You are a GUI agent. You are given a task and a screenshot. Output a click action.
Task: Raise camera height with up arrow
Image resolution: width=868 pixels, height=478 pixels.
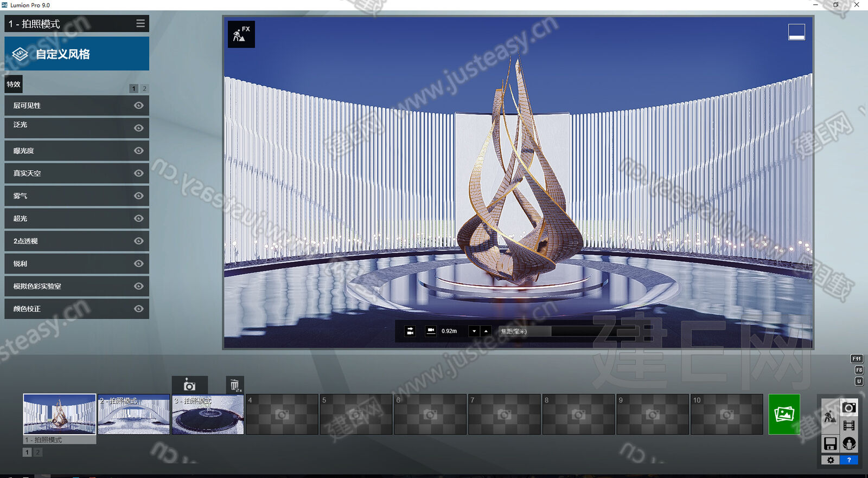tap(486, 331)
